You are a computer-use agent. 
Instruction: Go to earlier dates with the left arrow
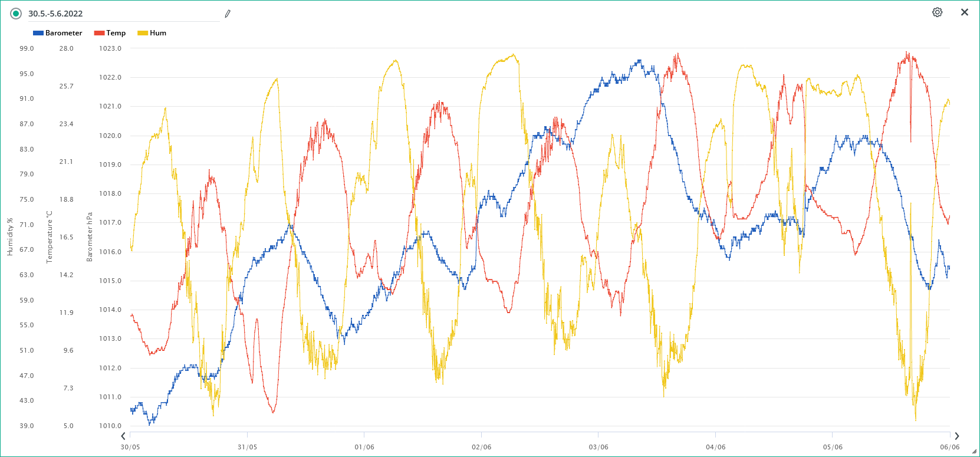pos(123,436)
